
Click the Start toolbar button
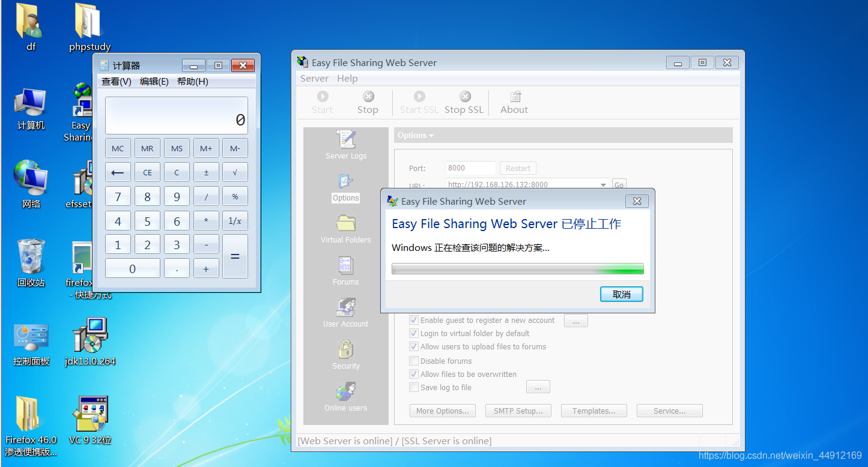coord(323,102)
